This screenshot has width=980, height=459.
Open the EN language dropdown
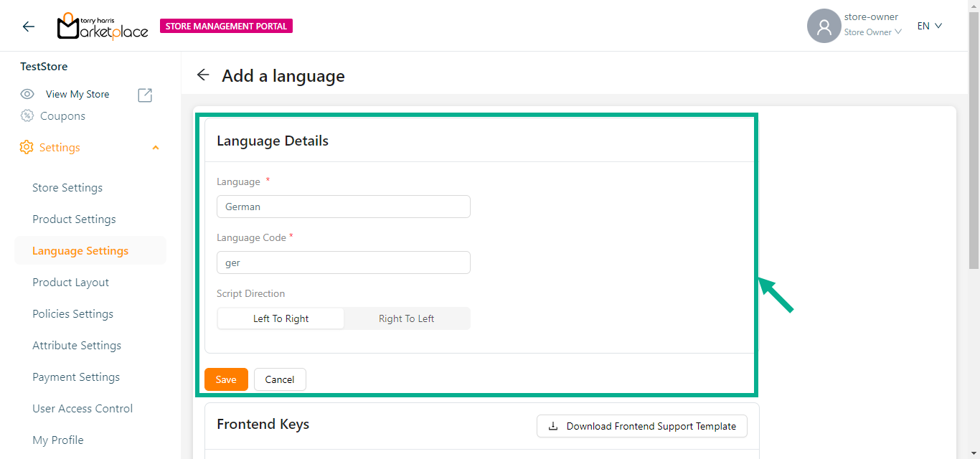click(929, 26)
